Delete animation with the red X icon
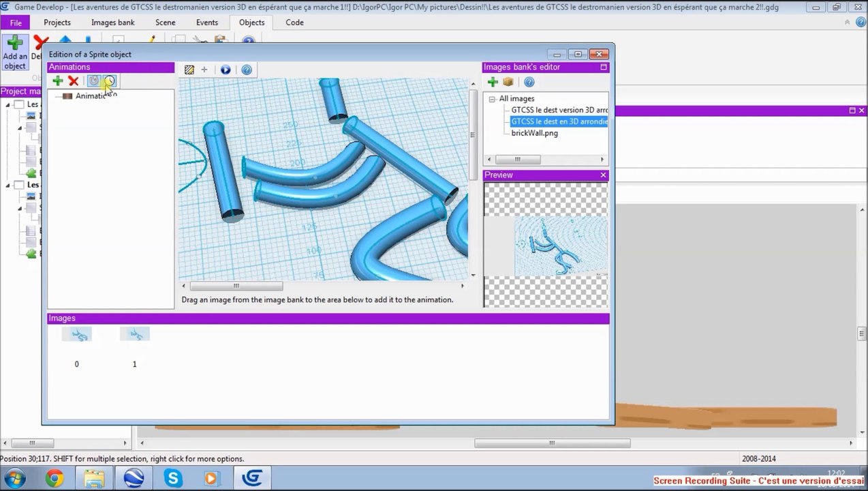Viewport: 868px width, 491px height. (74, 81)
